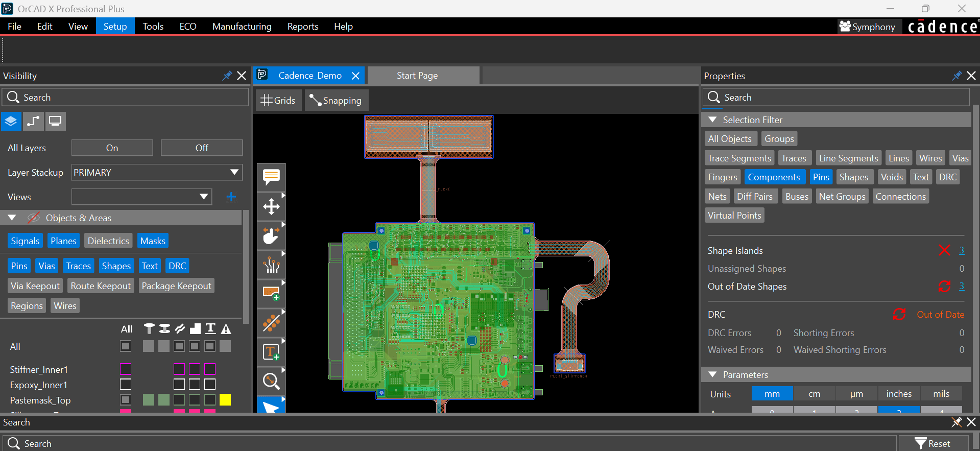The height and width of the screenshot is (451, 980).
Task: Turn all layers Off
Action: 202,148
